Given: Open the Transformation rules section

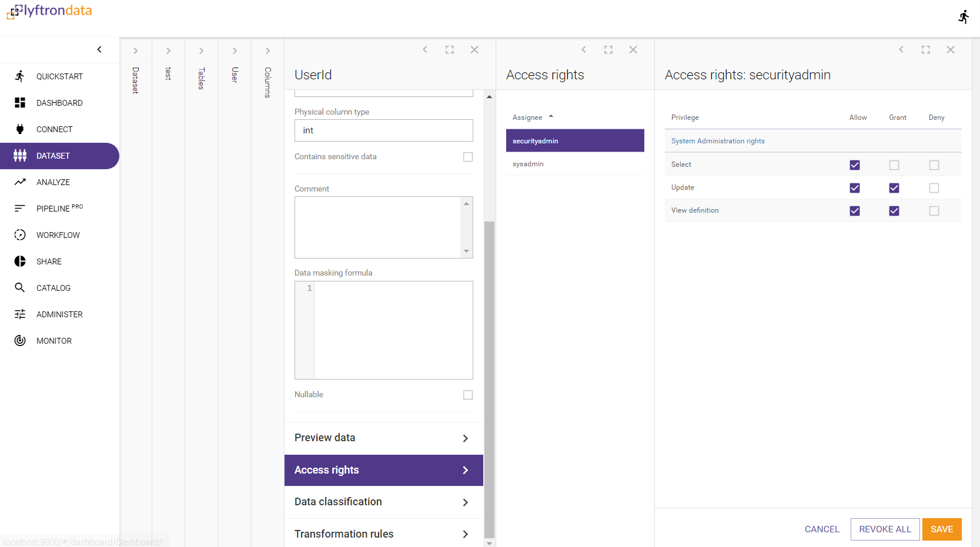Looking at the screenshot, I should (x=384, y=533).
